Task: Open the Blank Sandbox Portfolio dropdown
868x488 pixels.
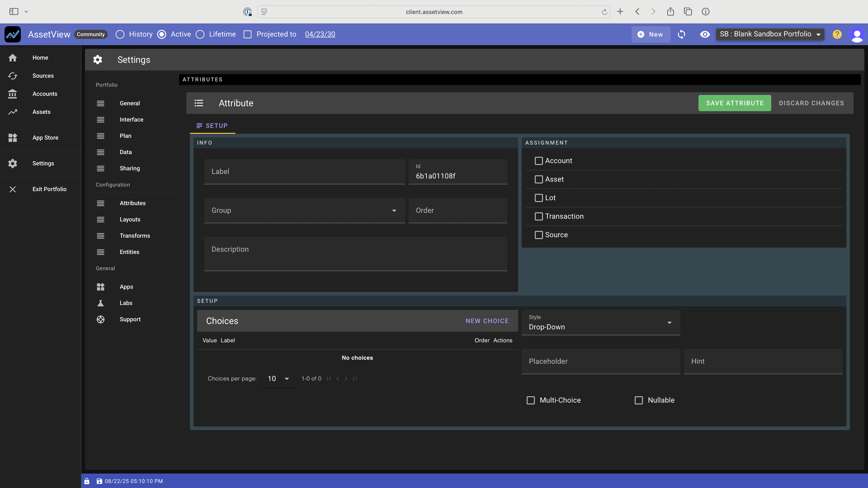Action: click(x=770, y=34)
